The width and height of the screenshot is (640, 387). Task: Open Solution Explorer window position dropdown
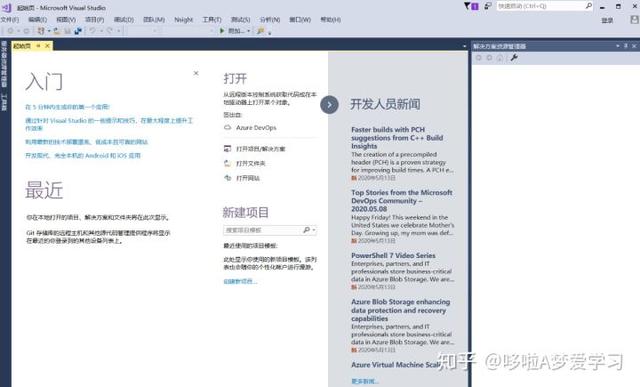[618, 46]
